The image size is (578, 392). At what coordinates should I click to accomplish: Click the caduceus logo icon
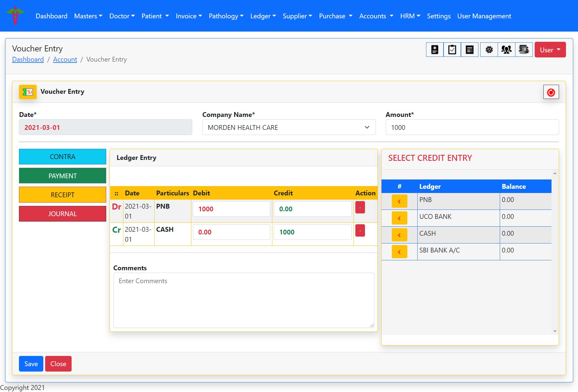(15, 16)
